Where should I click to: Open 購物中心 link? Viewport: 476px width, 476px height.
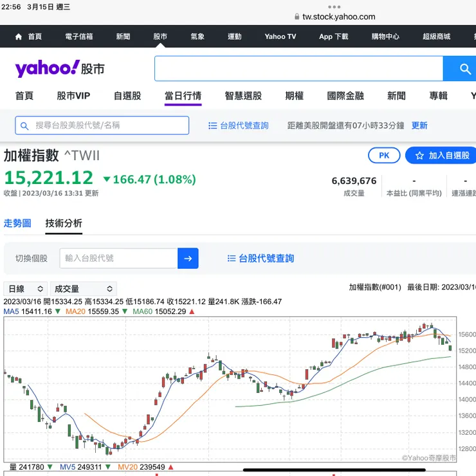click(x=385, y=37)
